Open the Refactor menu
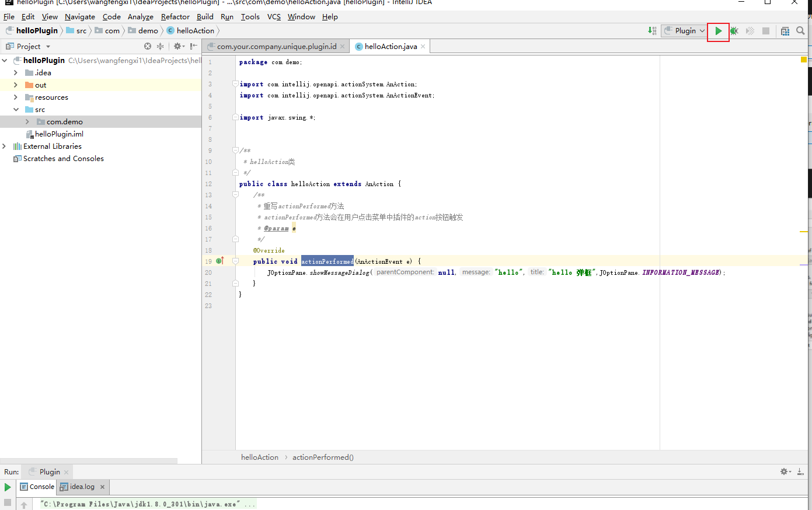 pyautogui.click(x=175, y=16)
